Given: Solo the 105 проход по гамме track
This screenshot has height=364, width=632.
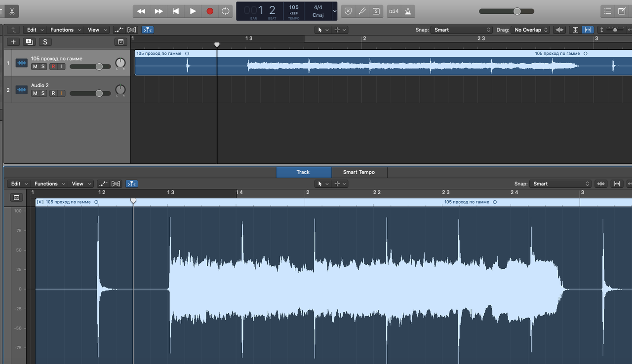Looking at the screenshot, I should 43,66.
